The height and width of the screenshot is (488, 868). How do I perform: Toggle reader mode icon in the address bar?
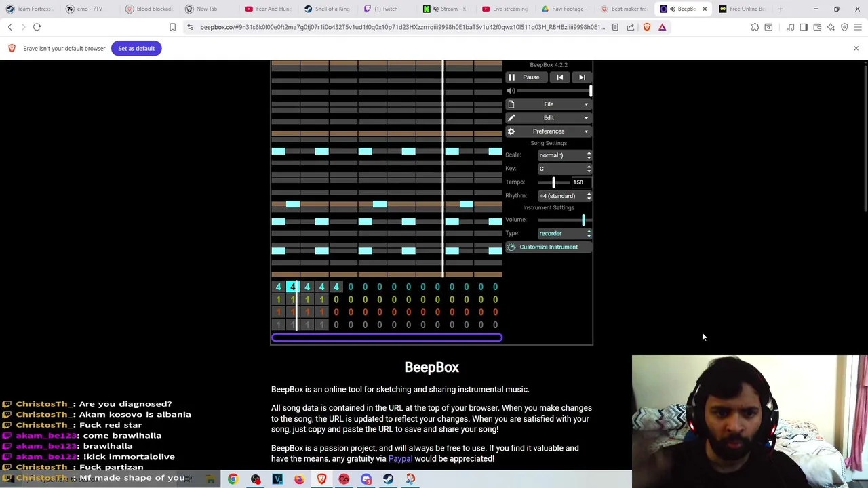[x=615, y=27]
